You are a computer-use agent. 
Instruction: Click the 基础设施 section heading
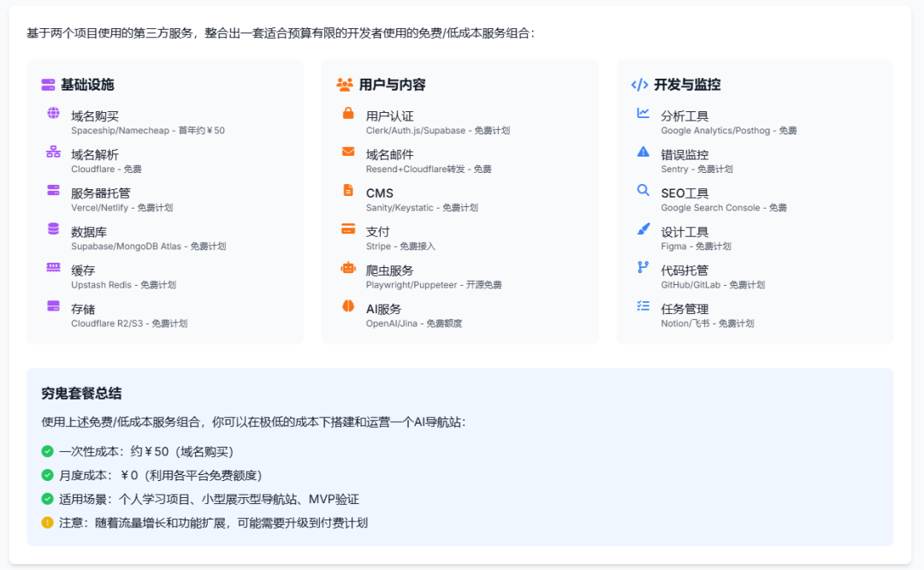(x=87, y=85)
